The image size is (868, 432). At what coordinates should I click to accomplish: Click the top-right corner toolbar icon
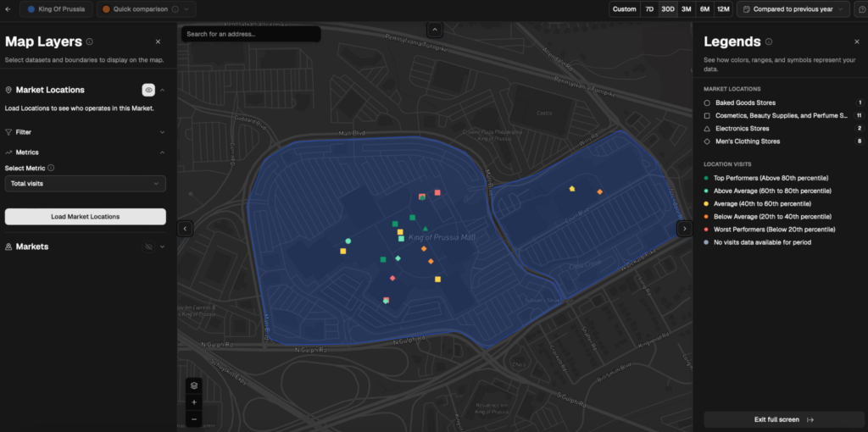click(861, 8)
